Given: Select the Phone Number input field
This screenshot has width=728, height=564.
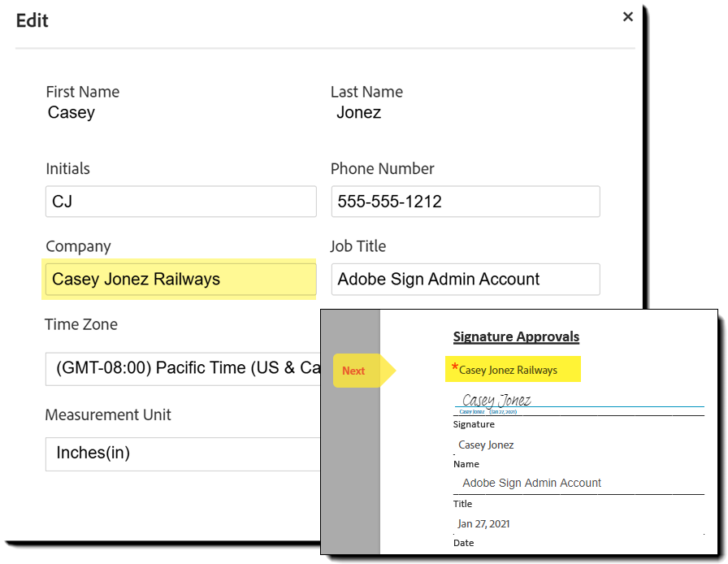Looking at the screenshot, I should pyautogui.click(x=465, y=202).
